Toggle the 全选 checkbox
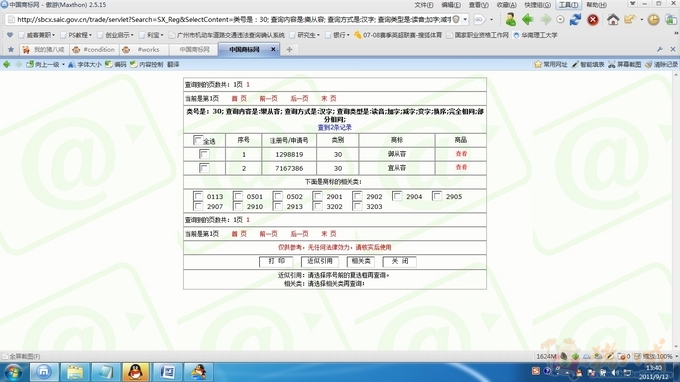This screenshot has width=680, height=382. click(x=197, y=140)
